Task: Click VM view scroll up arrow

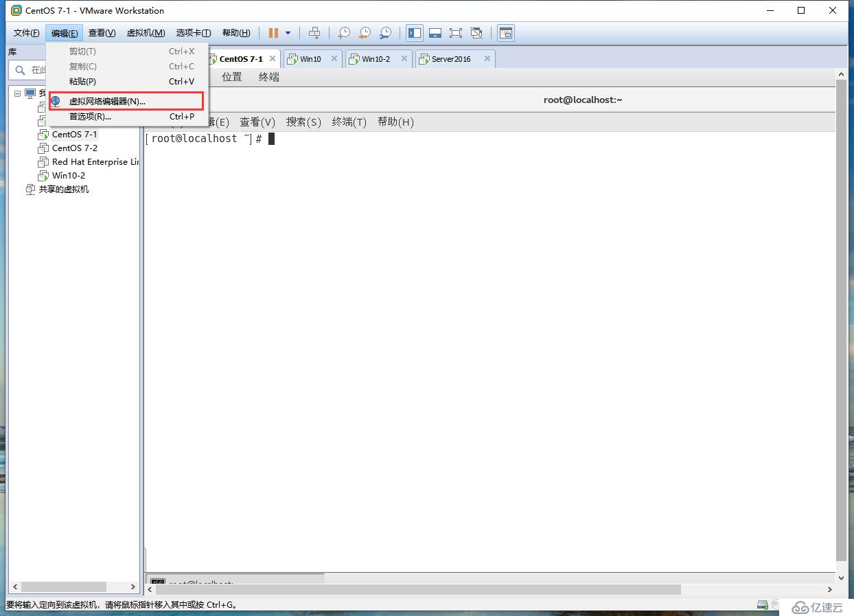Action: coord(841,74)
